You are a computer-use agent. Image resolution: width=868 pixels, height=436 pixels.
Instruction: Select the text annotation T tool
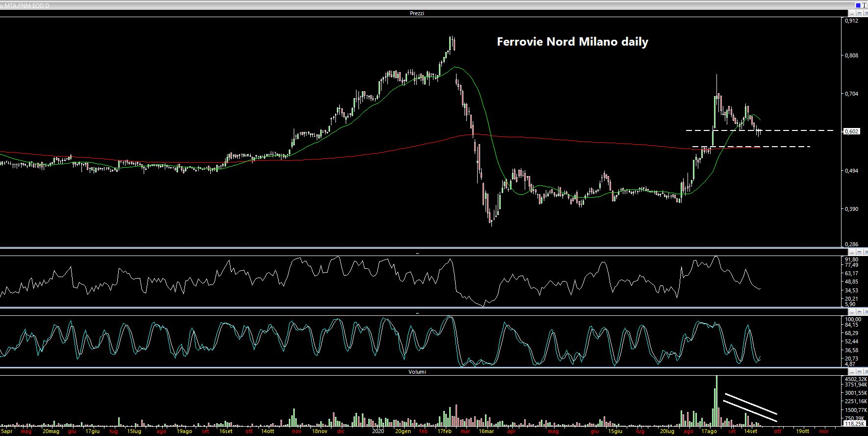pyautogui.click(x=864, y=5)
